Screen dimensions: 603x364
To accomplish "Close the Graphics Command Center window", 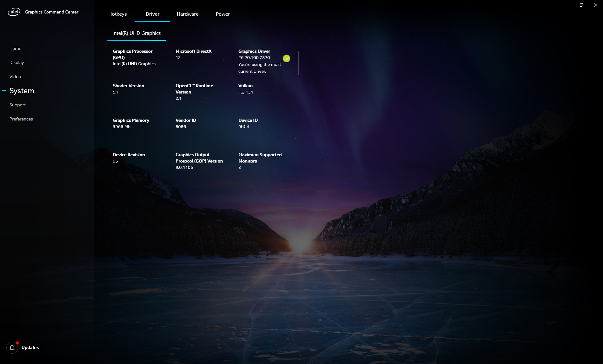I will tap(596, 5).
